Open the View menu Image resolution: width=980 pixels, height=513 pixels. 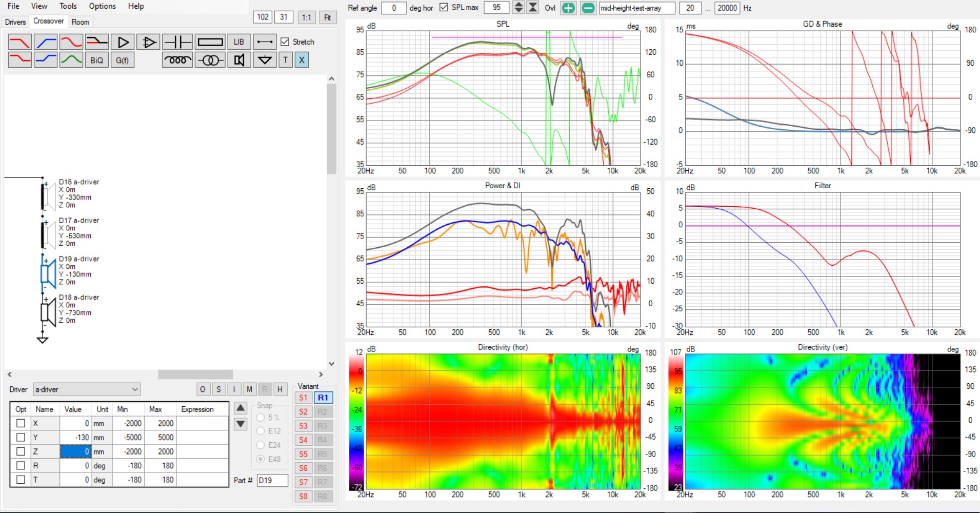[x=39, y=6]
